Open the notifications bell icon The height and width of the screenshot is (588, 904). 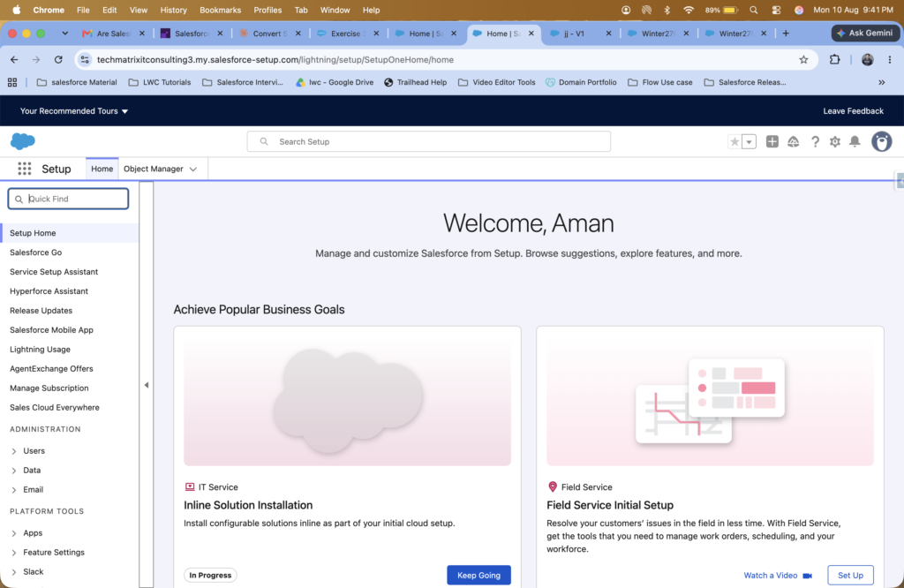[855, 141]
